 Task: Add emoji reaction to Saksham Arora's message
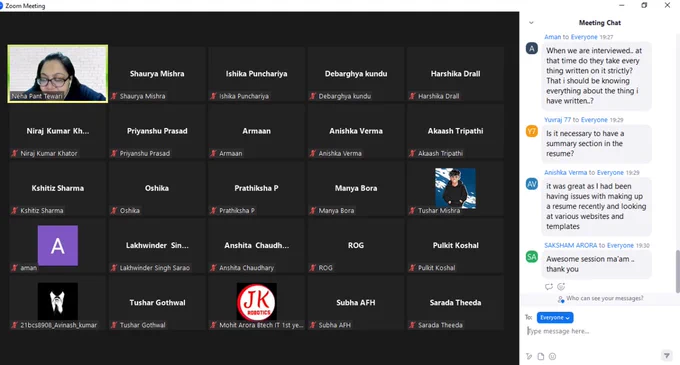561,287
